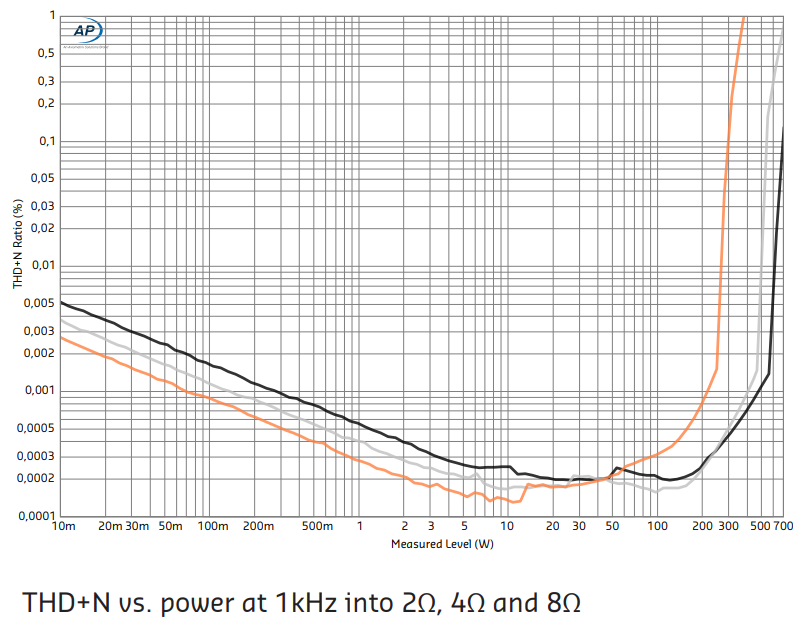Click the '0,03' y-axis tick label
Image resolution: width=800 pixels, height=634 pixels.
pos(43,206)
